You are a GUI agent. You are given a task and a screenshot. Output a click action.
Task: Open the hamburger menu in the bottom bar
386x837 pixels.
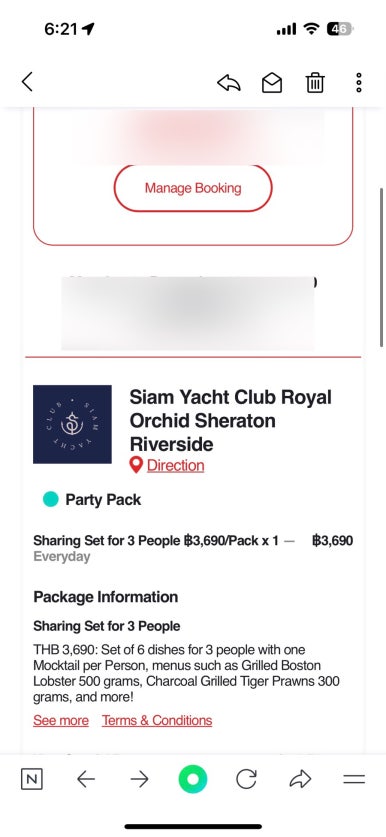[x=354, y=779]
